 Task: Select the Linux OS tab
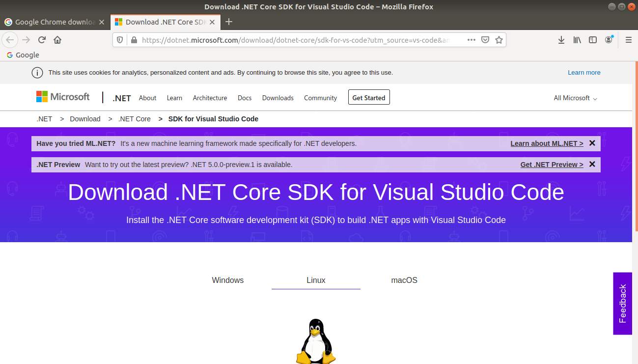pyautogui.click(x=316, y=280)
